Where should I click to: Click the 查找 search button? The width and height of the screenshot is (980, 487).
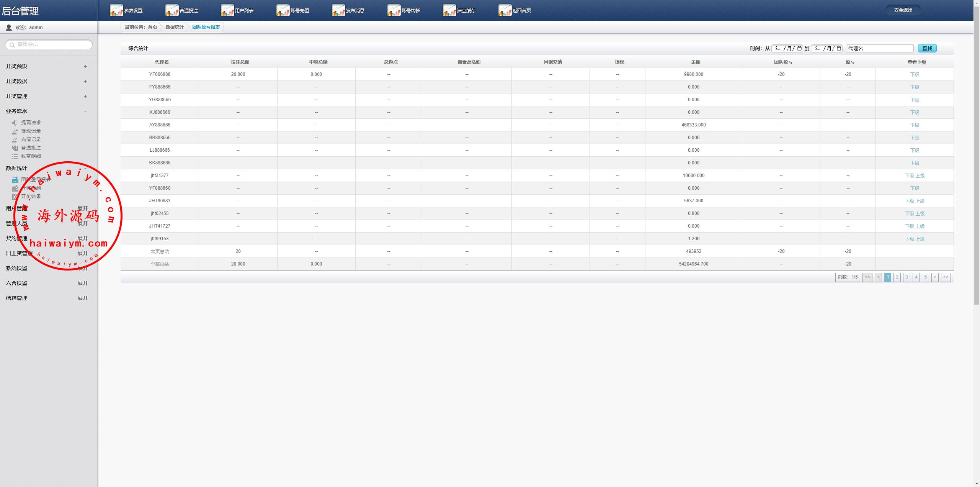click(927, 48)
